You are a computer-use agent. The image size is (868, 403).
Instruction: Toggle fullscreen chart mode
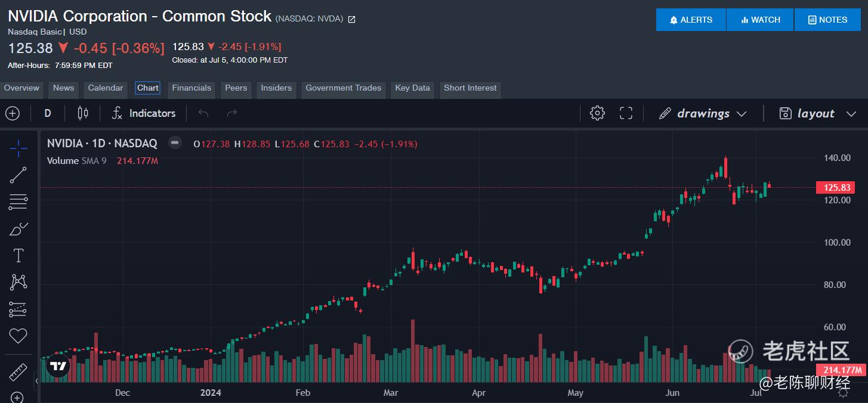tap(626, 113)
